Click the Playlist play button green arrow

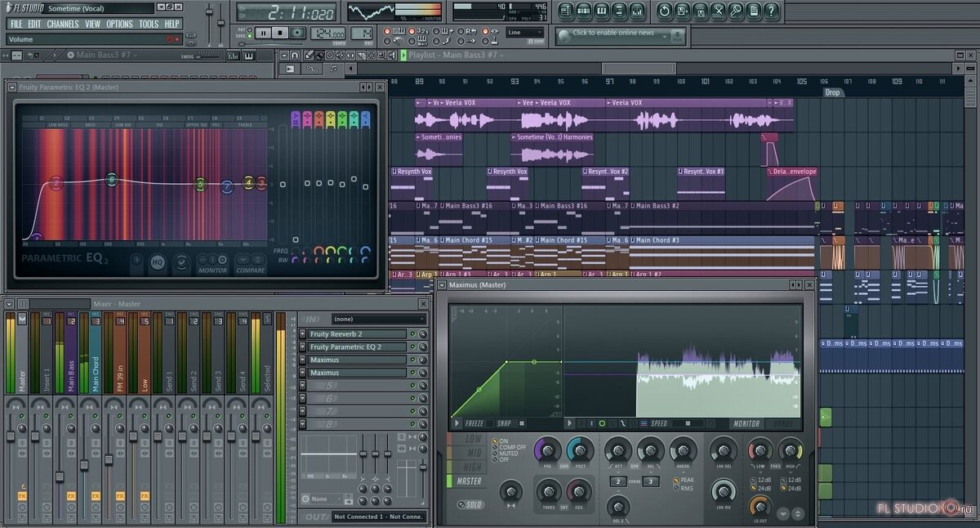pos(403,56)
